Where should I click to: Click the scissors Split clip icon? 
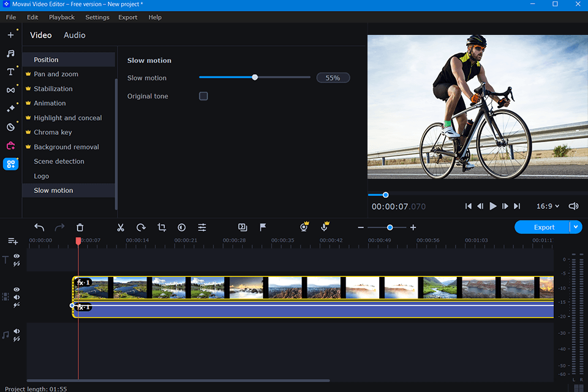point(121,227)
